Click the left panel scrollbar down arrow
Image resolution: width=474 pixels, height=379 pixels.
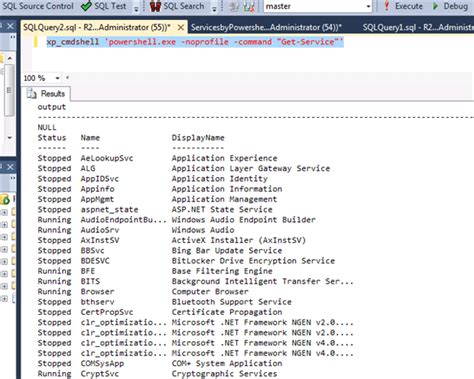10,137
